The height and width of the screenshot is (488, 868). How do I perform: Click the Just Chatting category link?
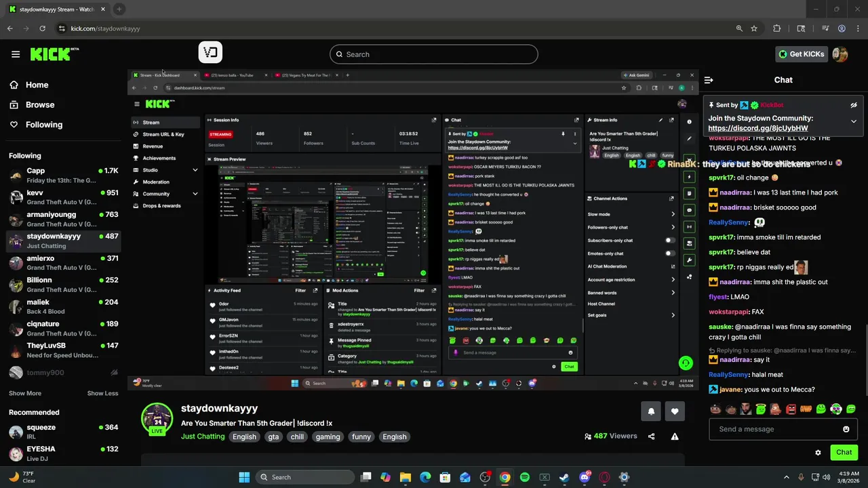tap(203, 436)
